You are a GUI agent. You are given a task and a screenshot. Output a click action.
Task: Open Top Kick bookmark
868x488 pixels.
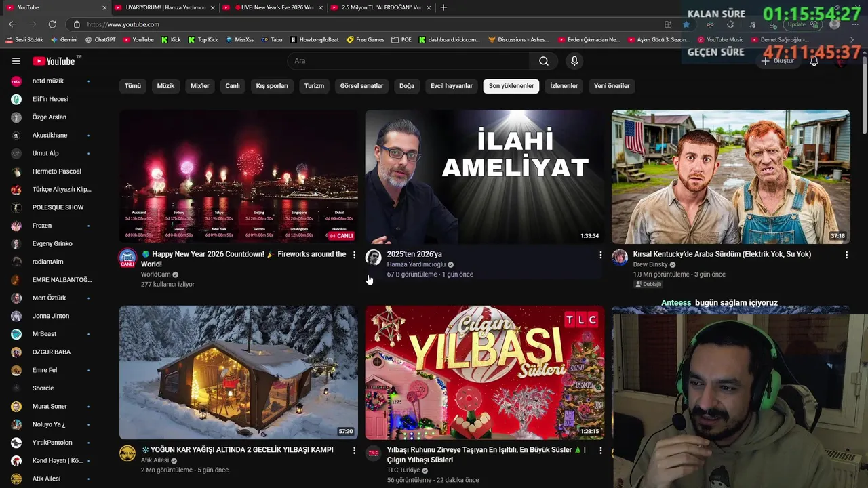(203, 40)
